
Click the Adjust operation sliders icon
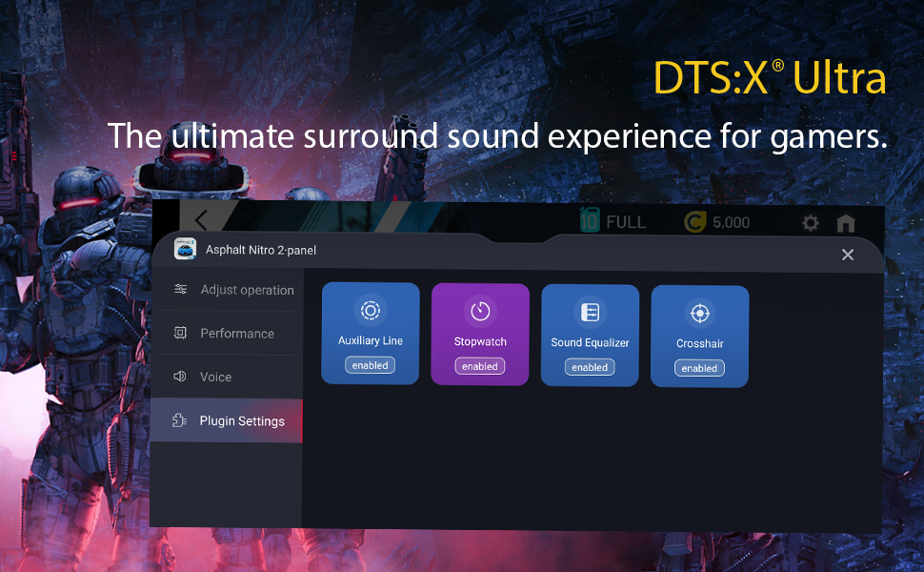(180, 289)
